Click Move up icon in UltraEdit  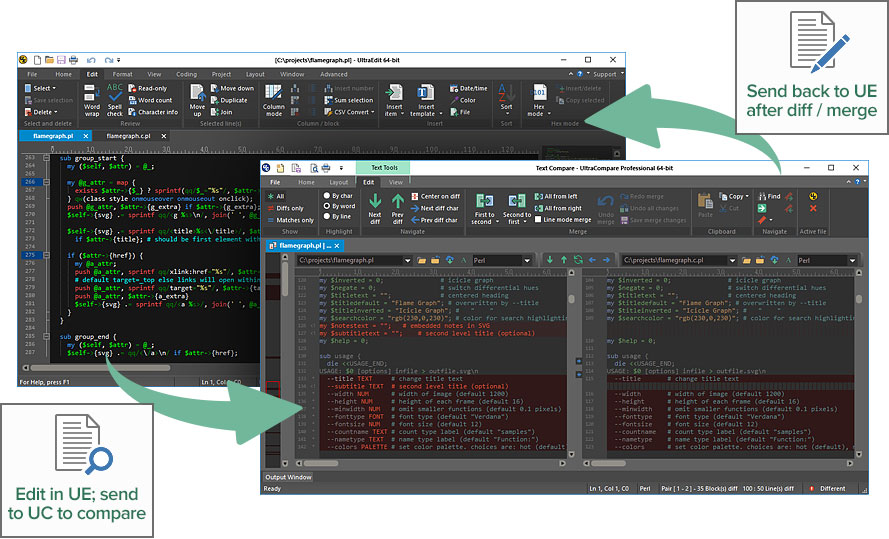pos(197,93)
